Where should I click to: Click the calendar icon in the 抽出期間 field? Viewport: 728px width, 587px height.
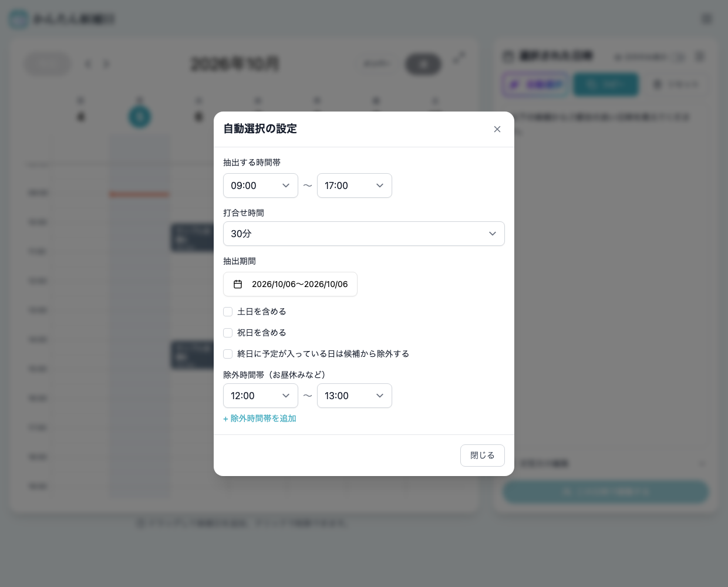(238, 284)
